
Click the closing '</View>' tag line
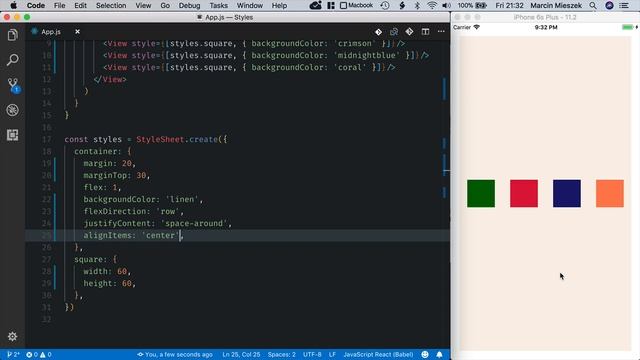110,79
